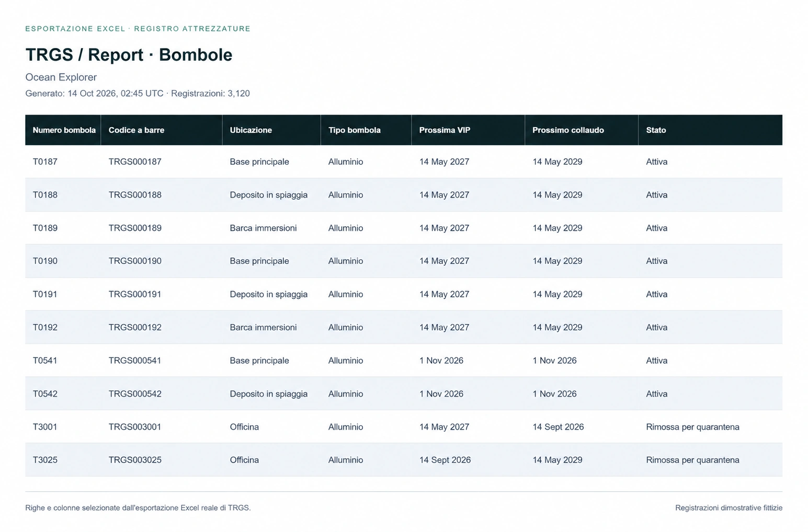
Task: Click Alluminio type in row T0192
Action: point(346,328)
